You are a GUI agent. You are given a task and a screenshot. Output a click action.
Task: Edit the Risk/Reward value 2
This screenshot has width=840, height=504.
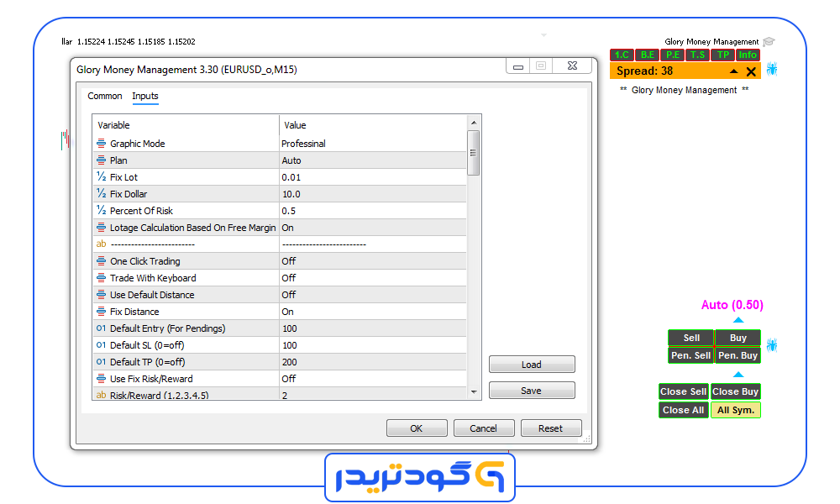[373, 394]
